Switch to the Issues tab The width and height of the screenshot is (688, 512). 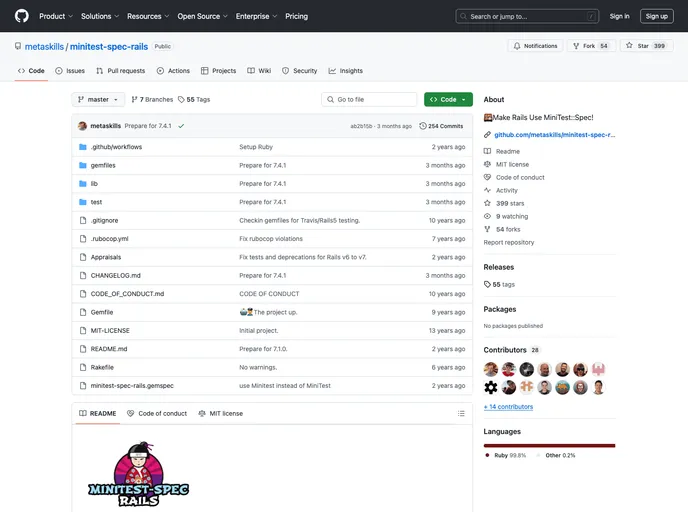pos(70,71)
